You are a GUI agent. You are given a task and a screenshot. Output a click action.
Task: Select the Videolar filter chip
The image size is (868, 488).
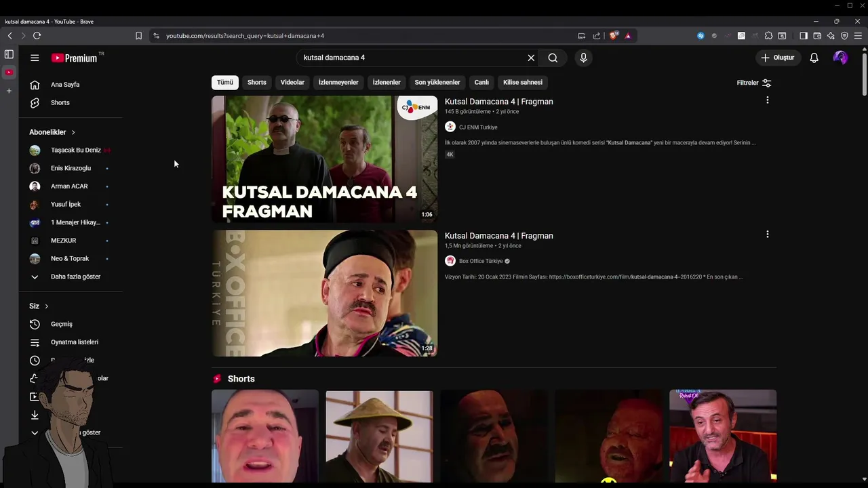click(x=292, y=83)
